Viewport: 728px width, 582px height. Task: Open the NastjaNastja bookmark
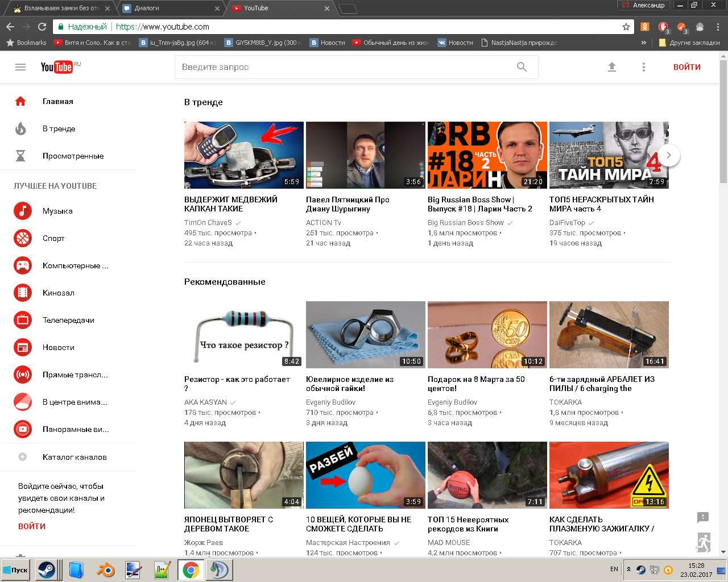pos(519,43)
